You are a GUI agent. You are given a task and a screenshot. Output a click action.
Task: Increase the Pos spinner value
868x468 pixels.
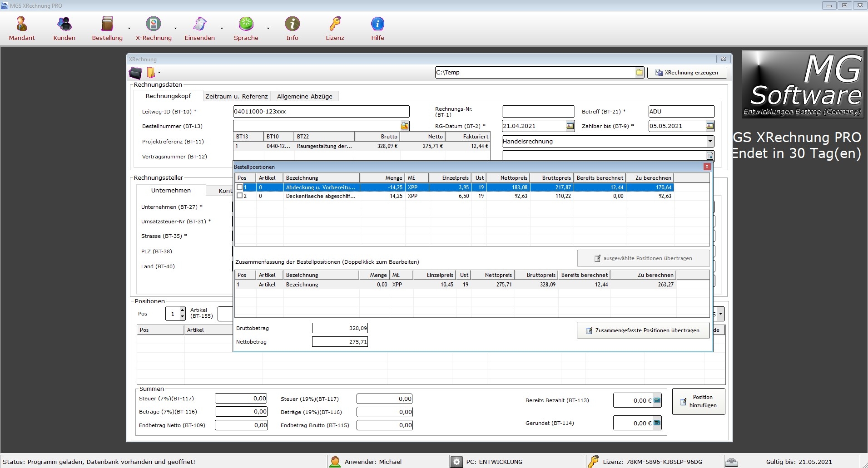pyautogui.click(x=183, y=310)
